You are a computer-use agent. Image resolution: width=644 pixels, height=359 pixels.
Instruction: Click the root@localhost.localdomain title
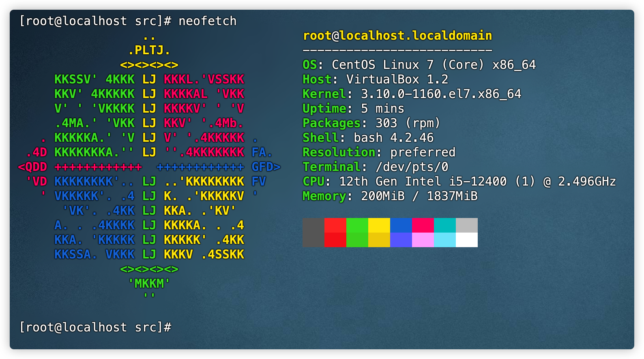397,36
